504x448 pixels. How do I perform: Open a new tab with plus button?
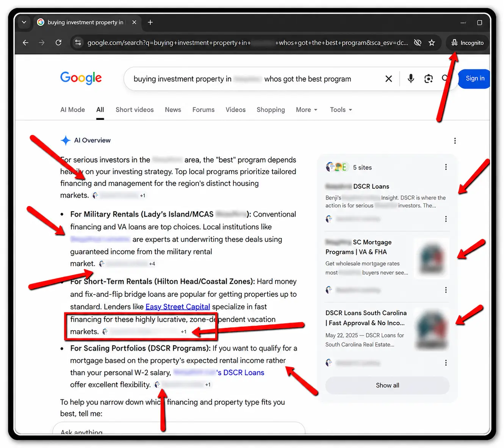[x=150, y=22]
